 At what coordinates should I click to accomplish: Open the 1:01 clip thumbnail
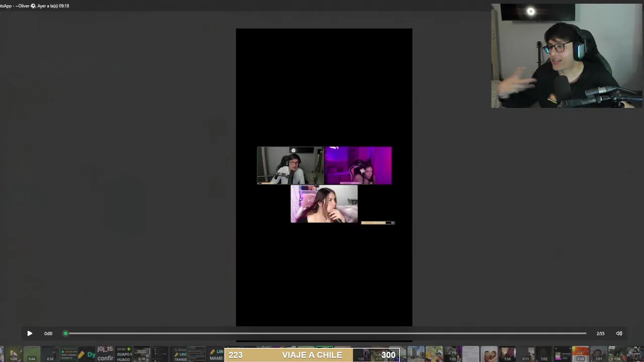[x=598, y=354]
